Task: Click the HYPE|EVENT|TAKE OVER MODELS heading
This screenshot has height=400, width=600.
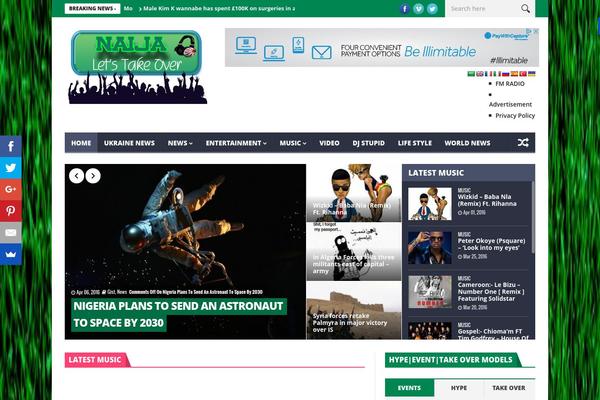Action: (450, 360)
